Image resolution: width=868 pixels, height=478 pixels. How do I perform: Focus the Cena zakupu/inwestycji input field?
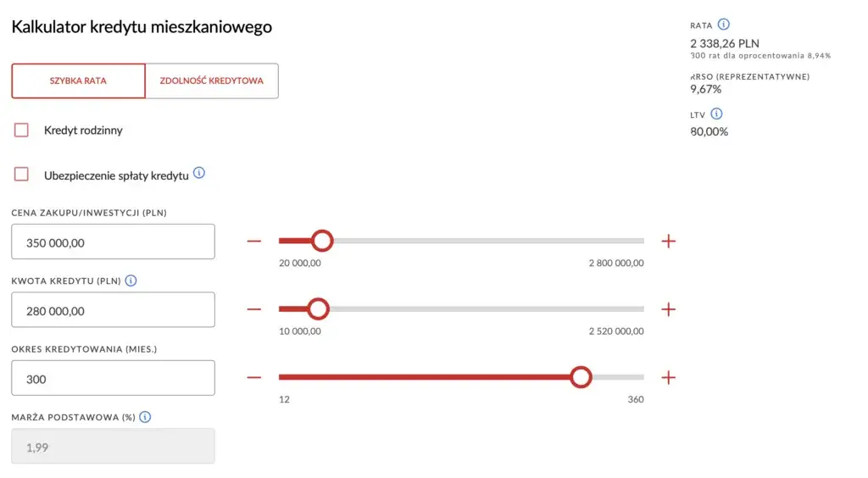point(113,242)
